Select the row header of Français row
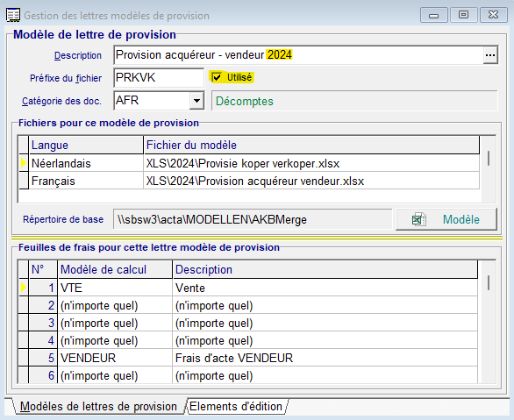 click(24, 181)
